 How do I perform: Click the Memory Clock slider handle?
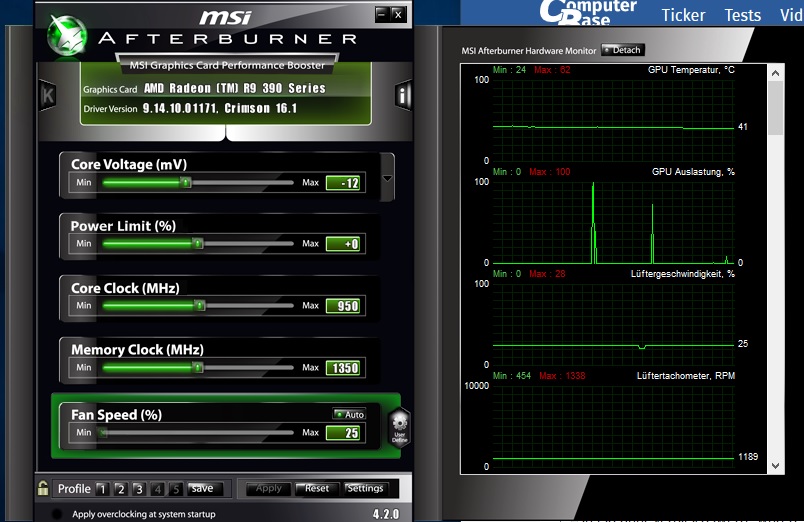click(197, 367)
